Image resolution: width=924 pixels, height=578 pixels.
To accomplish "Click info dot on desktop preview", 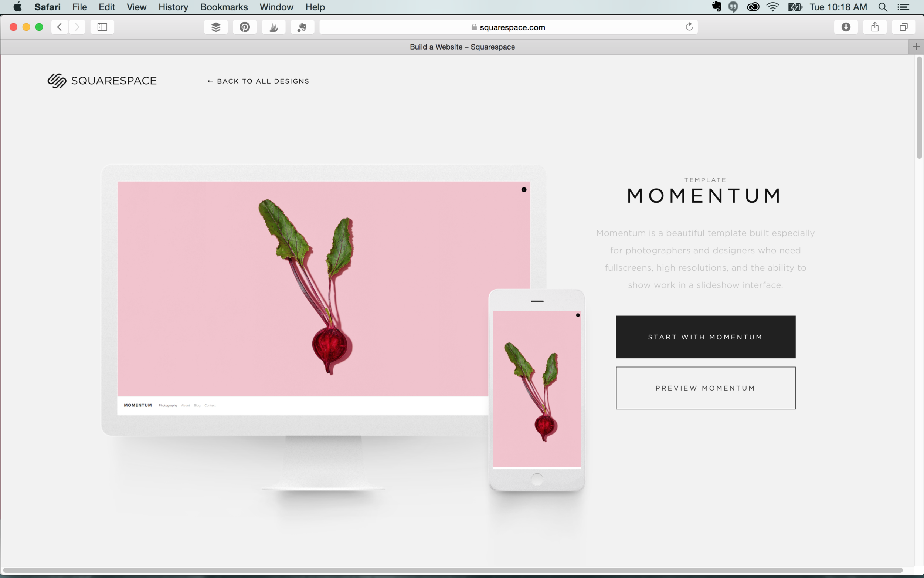I will (524, 190).
